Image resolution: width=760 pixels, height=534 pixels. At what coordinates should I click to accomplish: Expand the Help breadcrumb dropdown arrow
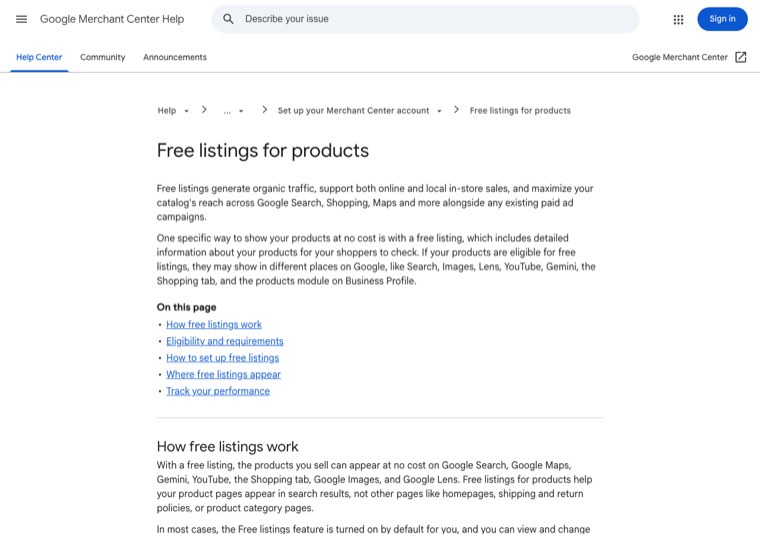tap(186, 111)
